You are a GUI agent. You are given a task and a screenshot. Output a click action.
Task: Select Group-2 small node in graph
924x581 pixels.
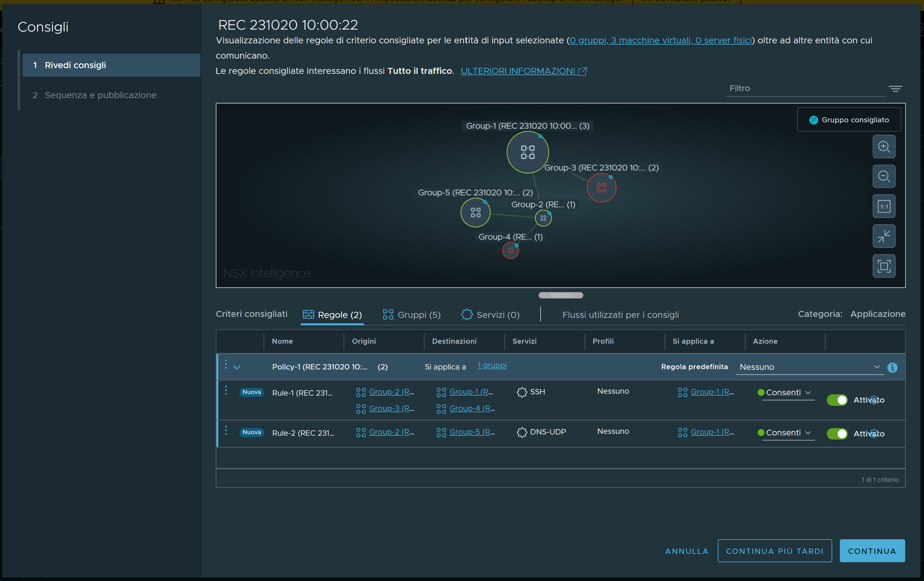543,218
